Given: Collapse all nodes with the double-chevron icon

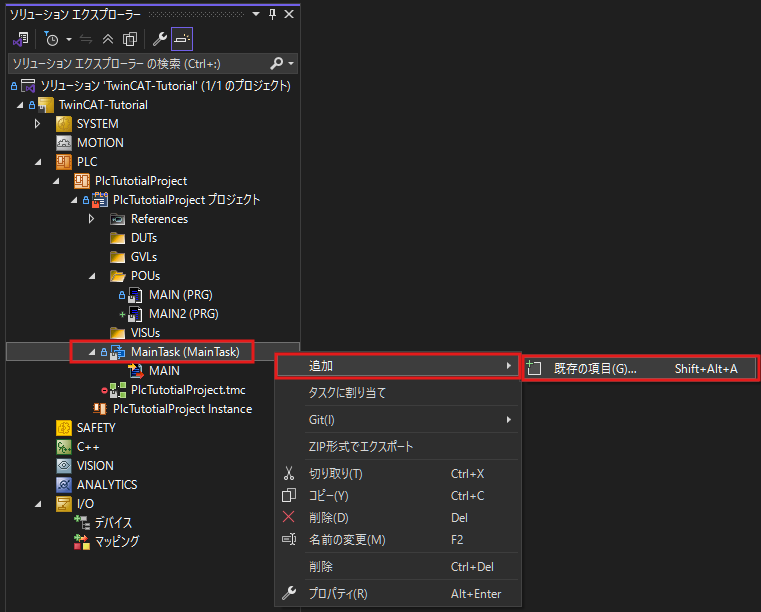Looking at the screenshot, I should coord(108,39).
